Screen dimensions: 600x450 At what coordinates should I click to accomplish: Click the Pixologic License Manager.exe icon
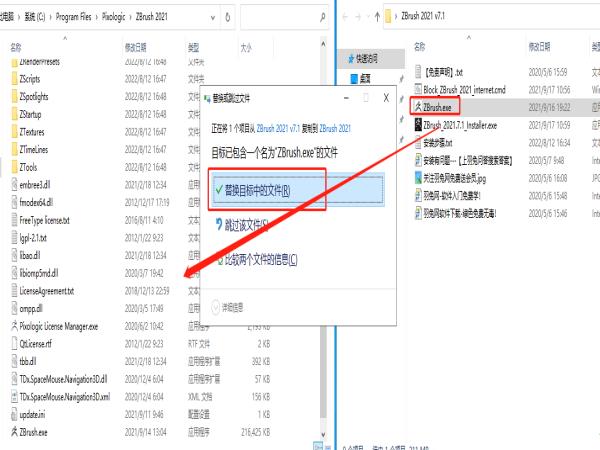click(x=15, y=326)
